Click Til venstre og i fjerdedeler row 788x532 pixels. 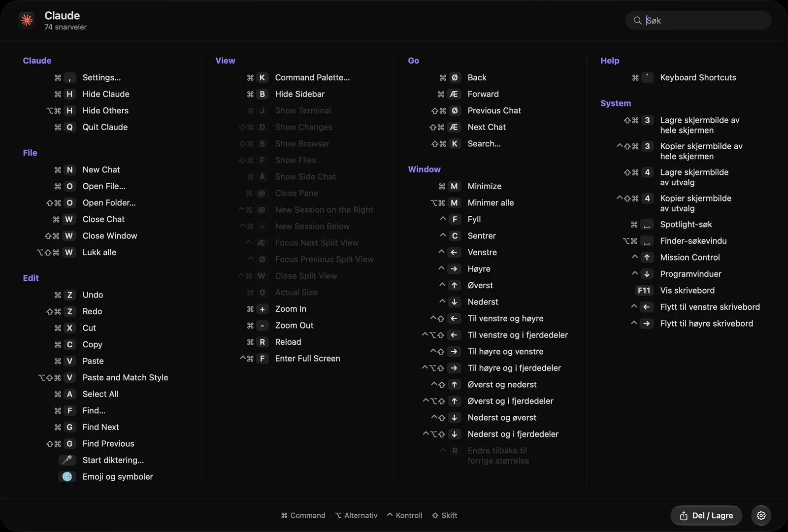(x=494, y=335)
